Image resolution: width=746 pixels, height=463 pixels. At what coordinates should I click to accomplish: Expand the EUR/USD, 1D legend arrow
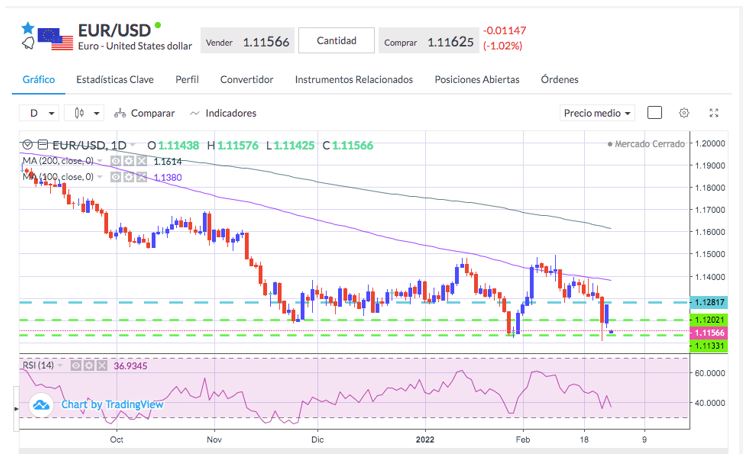pyautogui.click(x=133, y=145)
